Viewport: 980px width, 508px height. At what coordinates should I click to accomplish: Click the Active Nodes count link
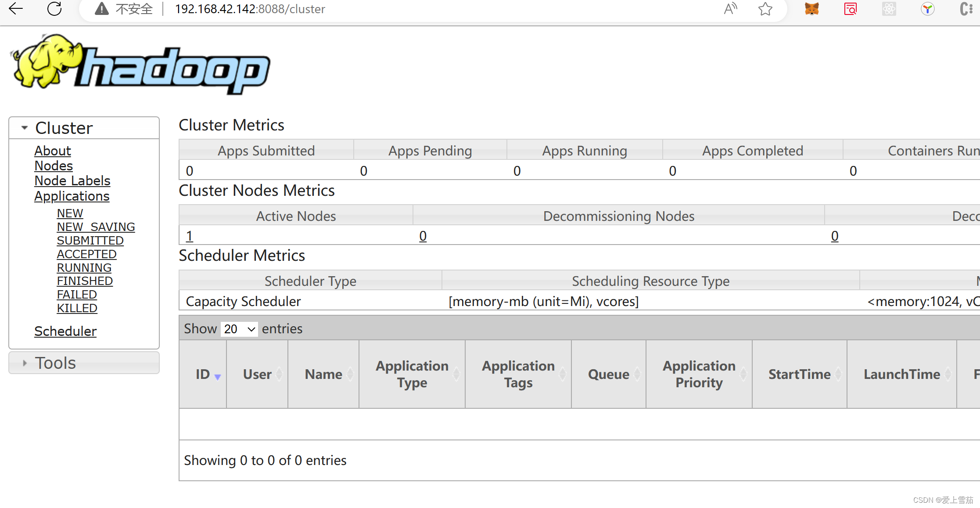click(189, 236)
